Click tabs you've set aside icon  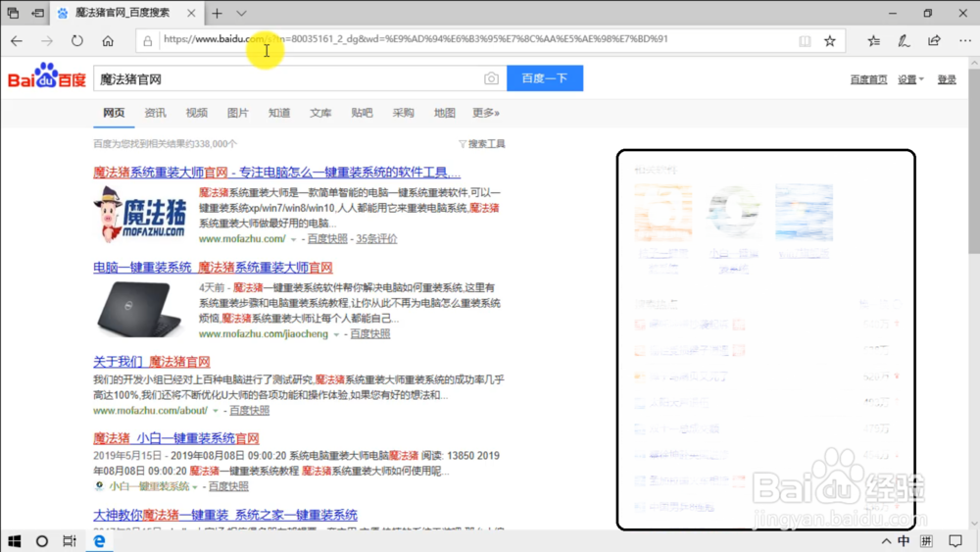(13, 13)
